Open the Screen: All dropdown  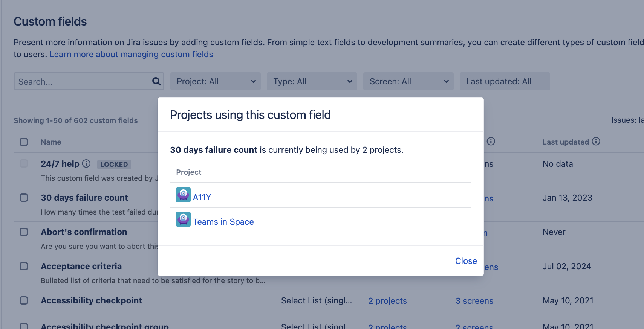408,81
